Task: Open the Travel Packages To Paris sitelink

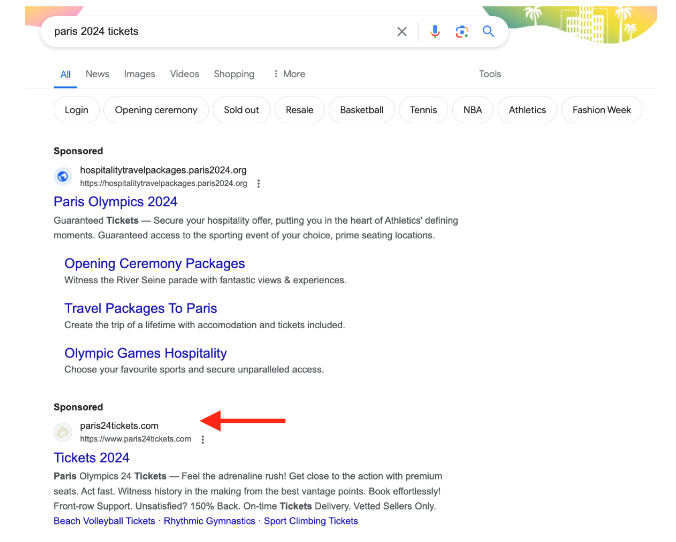Action: [x=141, y=308]
